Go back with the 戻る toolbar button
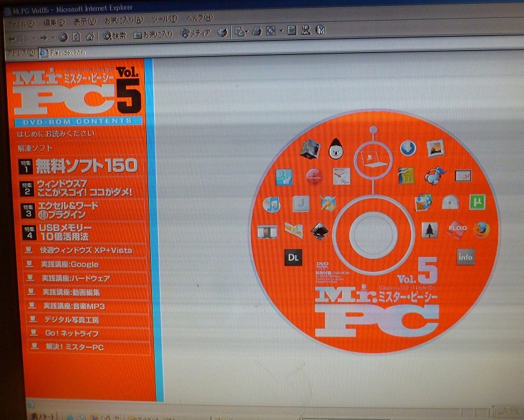This screenshot has width=524, height=420. [19, 39]
